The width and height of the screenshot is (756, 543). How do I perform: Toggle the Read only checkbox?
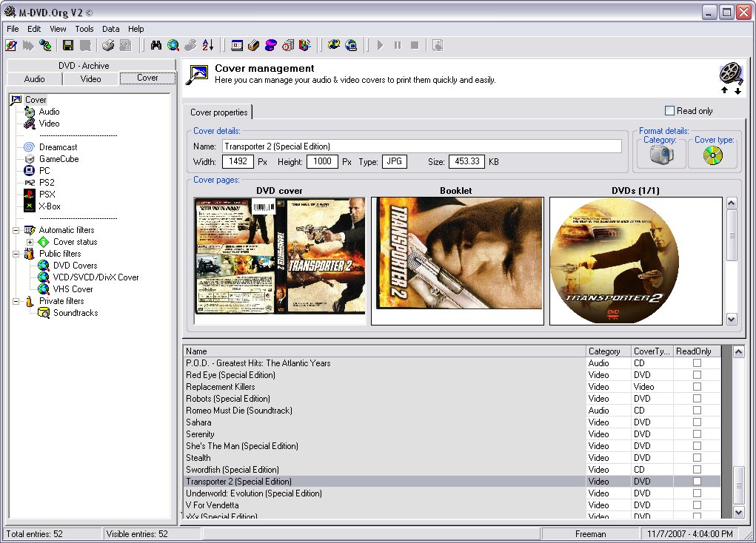[x=669, y=111]
